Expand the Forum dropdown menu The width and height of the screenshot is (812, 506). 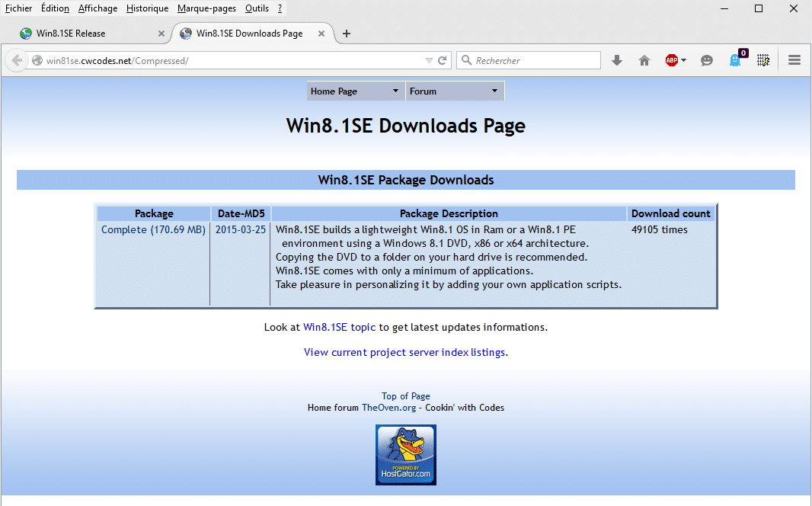[x=454, y=91]
